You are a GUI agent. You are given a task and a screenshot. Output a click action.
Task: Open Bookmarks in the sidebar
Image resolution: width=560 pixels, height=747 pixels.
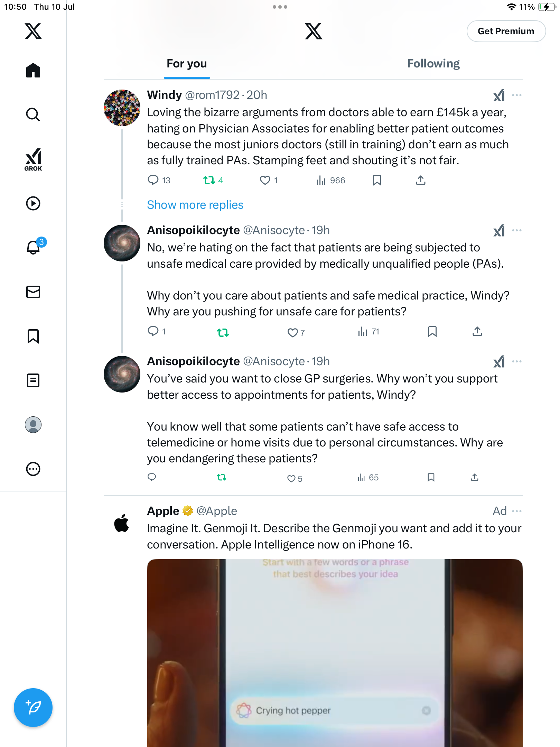(x=33, y=336)
